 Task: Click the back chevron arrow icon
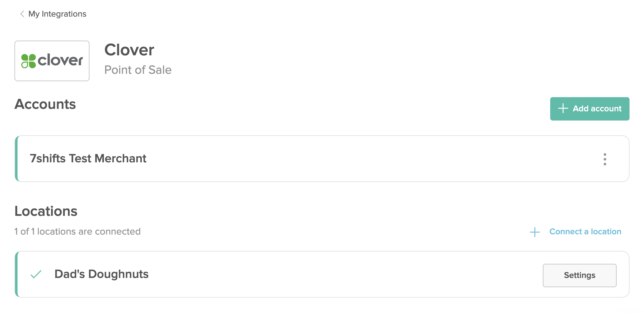pyautogui.click(x=22, y=14)
